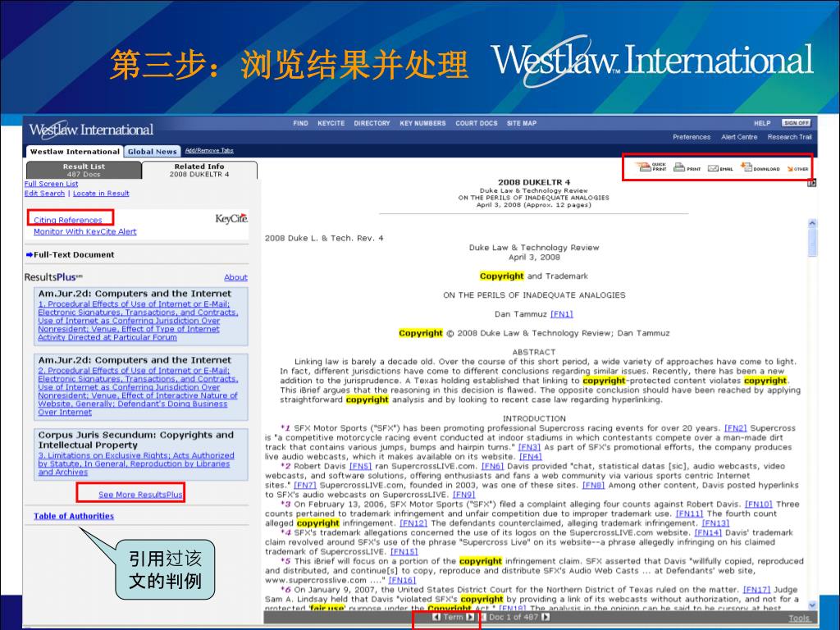Open footnote link FN13
The image size is (840, 630).
click(x=715, y=523)
